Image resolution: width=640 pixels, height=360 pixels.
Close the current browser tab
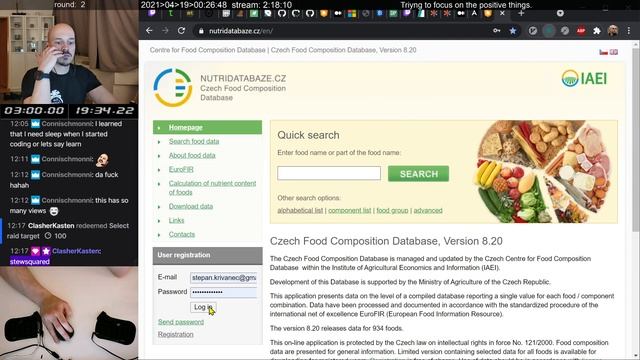pos(502,13)
